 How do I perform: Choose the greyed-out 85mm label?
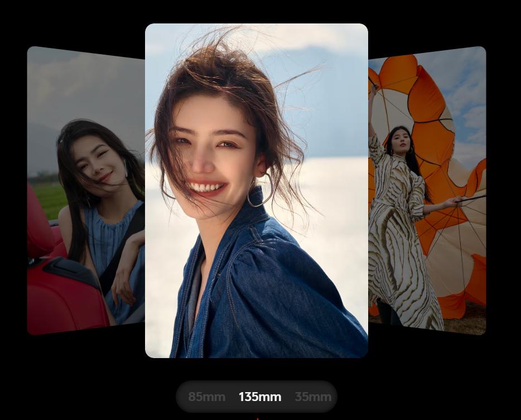(207, 397)
